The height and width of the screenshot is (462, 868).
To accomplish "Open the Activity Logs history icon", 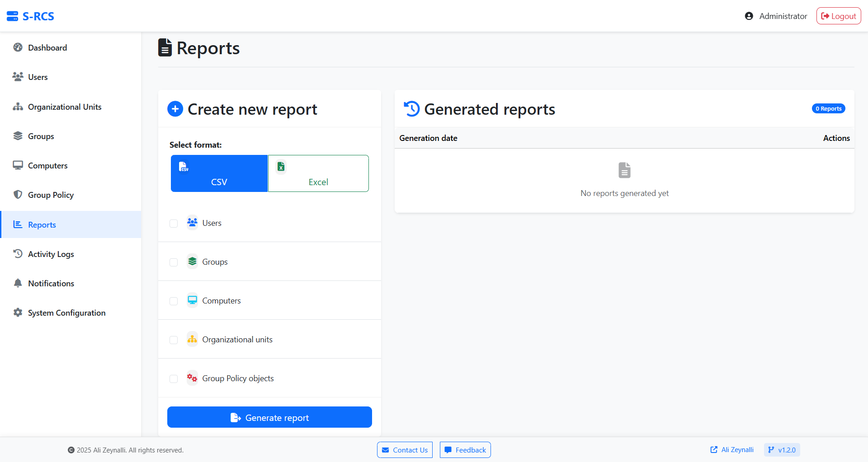I will pyautogui.click(x=18, y=254).
